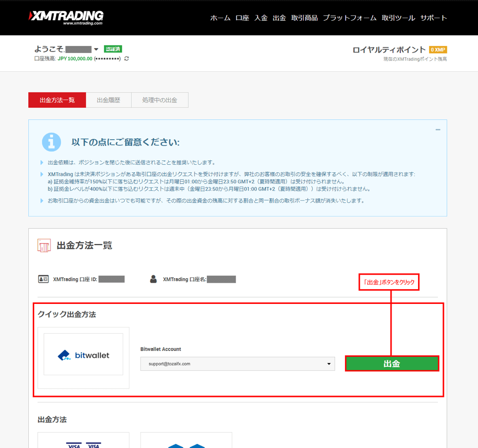This screenshot has width=478, height=448.
Task: Open the 出金方法一覧 tab
Action: click(x=57, y=100)
